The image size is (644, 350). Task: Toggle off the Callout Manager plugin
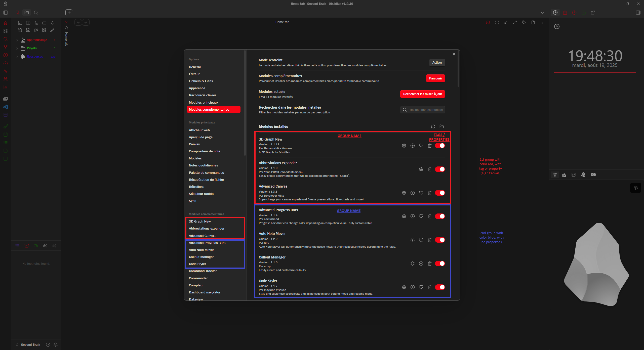(x=440, y=264)
